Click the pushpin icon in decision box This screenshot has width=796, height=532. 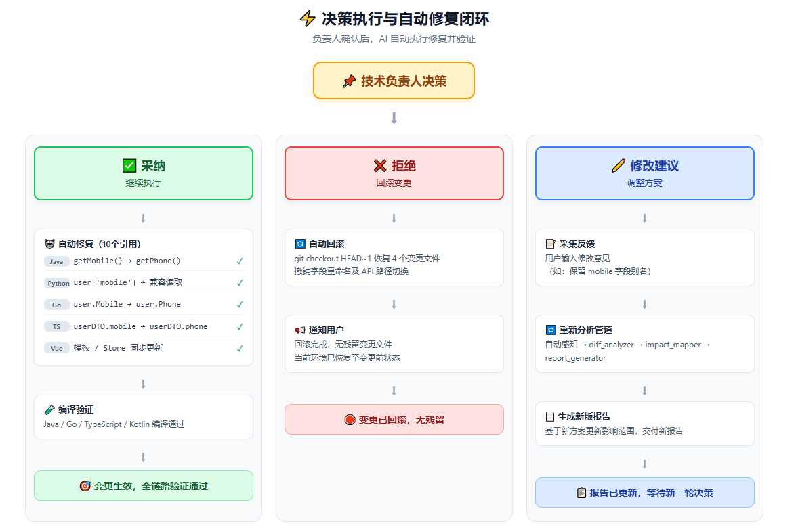pyautogui.click(x=350, y=81)
